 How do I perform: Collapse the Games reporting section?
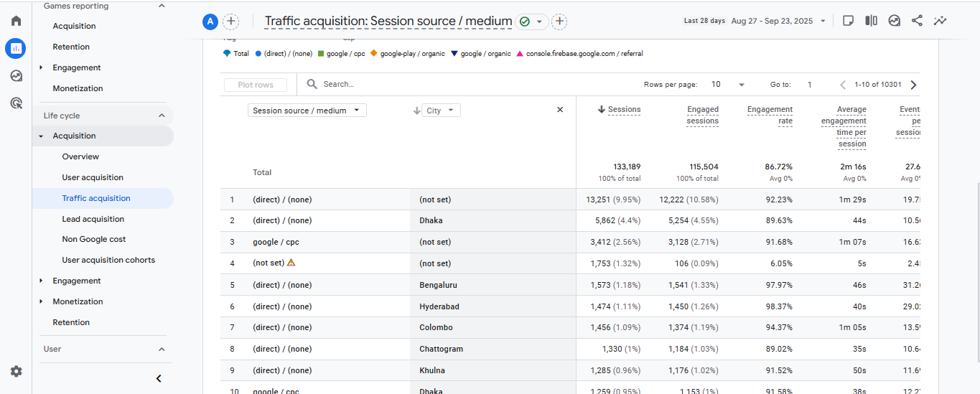pos(162,6)
